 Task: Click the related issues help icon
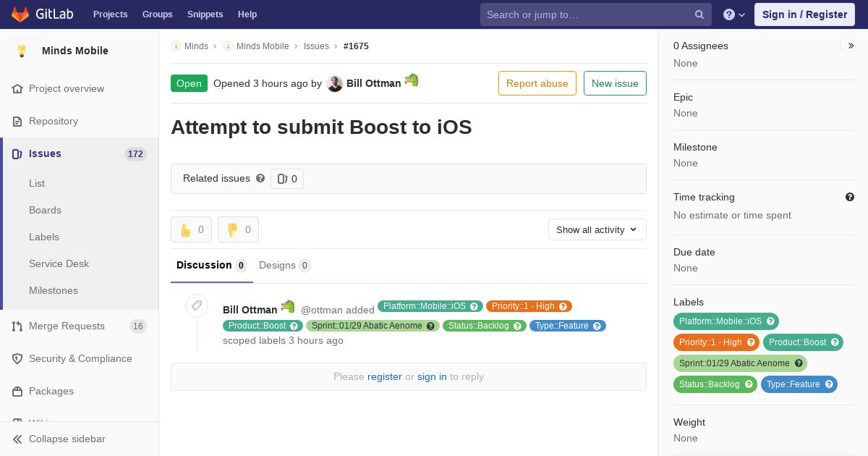pos(260,178)
